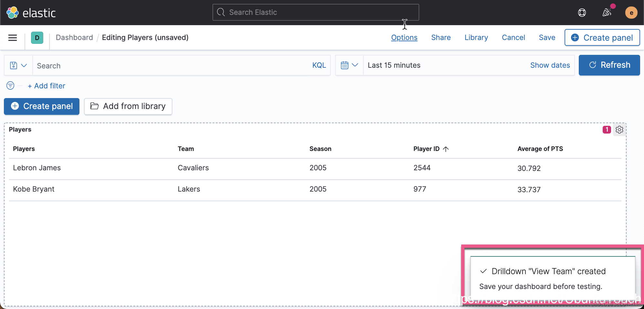Refresh the dashboard data
The width and height of the screenshot is (644, 309).
coord(609,65)
